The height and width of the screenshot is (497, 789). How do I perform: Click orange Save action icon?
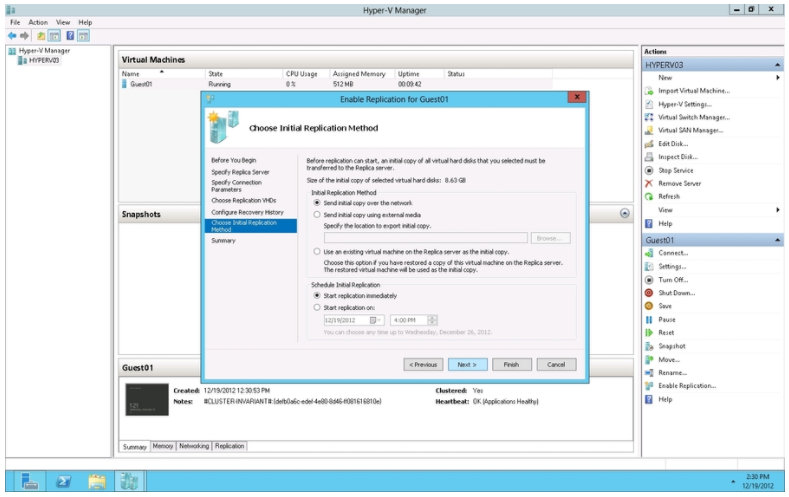pyautogui.click(x=649, y=306)
